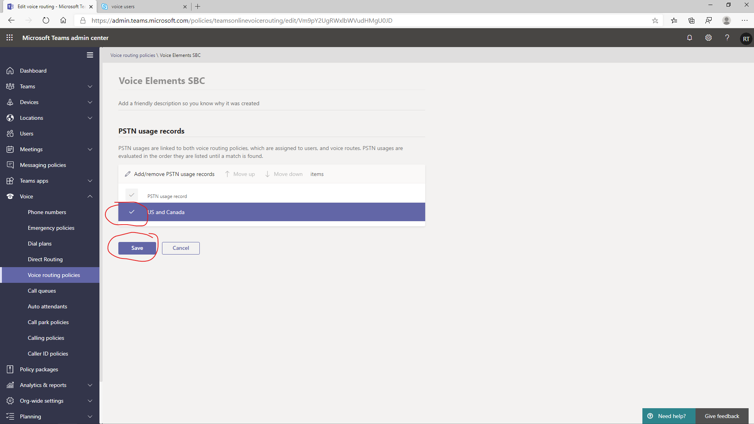Open the settings gear icon
The width and height of the screenshot is (754, 424).
pos(708,37)
